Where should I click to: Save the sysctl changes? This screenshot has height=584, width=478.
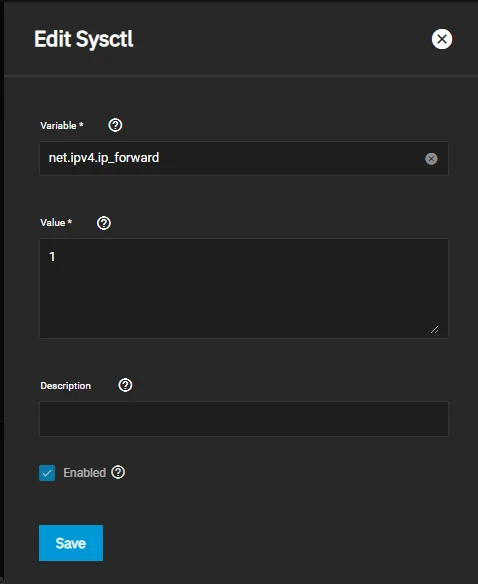[x=71, y=543]
